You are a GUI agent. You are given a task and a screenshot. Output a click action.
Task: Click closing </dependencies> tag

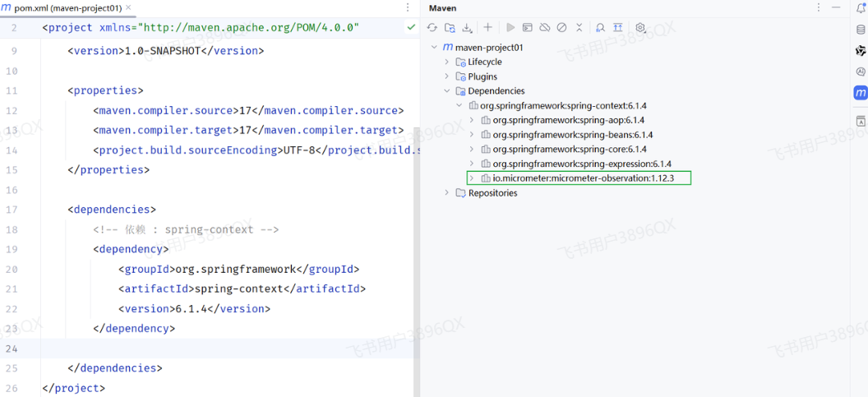click(x=115, y=368)
